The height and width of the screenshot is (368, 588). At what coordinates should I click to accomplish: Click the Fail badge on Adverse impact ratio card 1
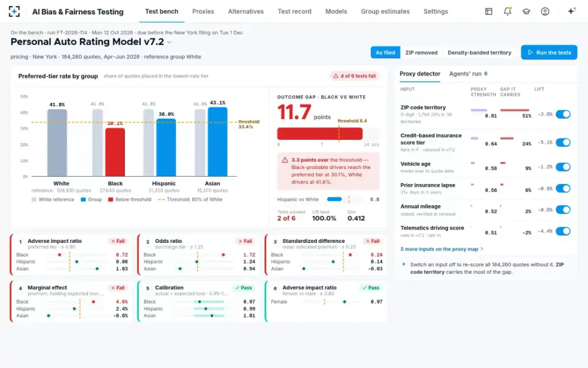click(118, 241)
